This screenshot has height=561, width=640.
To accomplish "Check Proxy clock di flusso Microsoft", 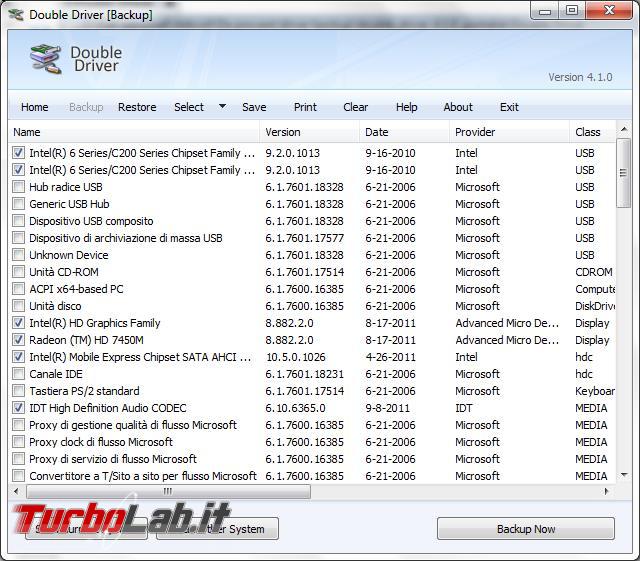I will [18, 442].
